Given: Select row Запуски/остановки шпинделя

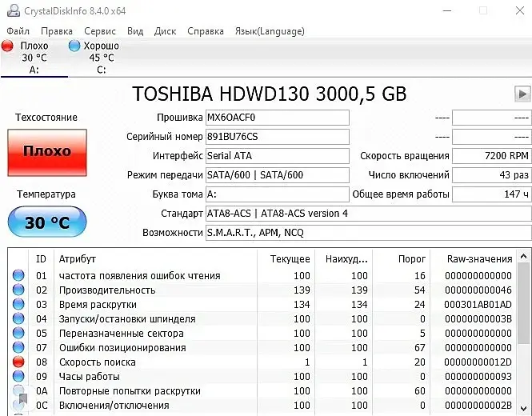Looking at the screenshot, I should coord(262,319).
